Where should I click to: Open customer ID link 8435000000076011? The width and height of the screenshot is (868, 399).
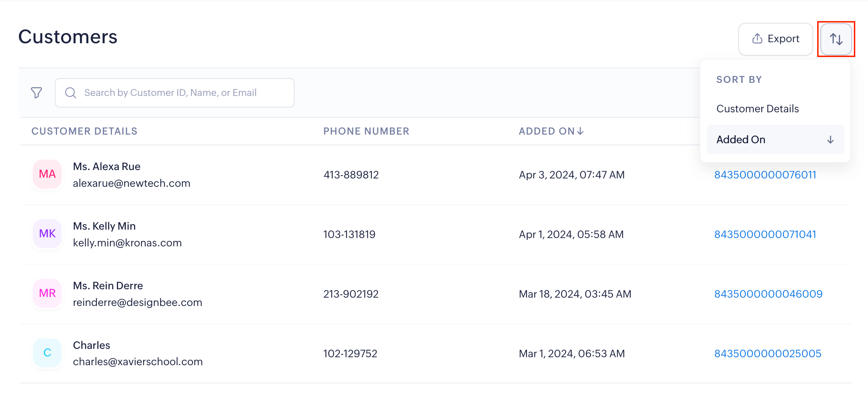765,175
